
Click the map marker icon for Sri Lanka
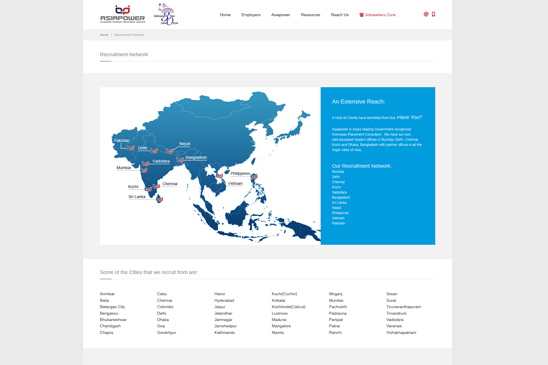click(x=159, y=199)
